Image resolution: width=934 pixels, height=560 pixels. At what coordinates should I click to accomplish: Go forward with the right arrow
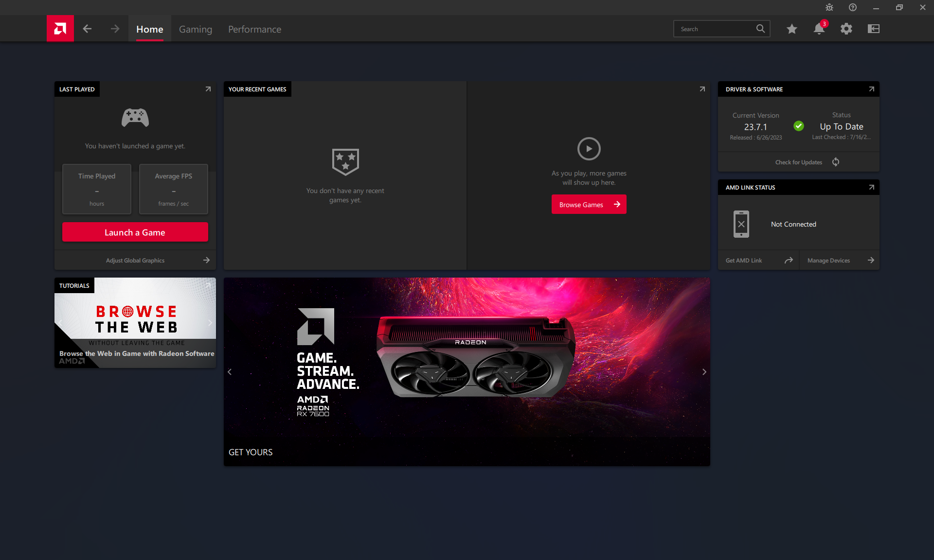(115, 29)
